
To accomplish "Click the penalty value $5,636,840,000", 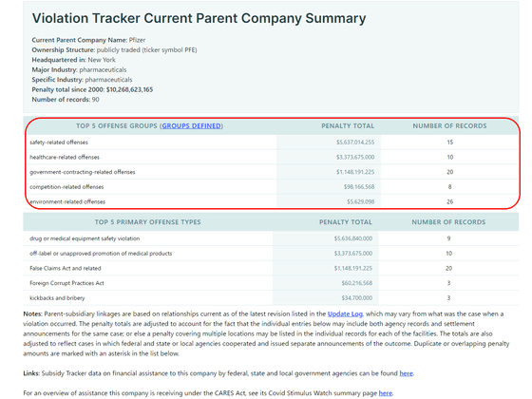I will [x=352, y=238].
